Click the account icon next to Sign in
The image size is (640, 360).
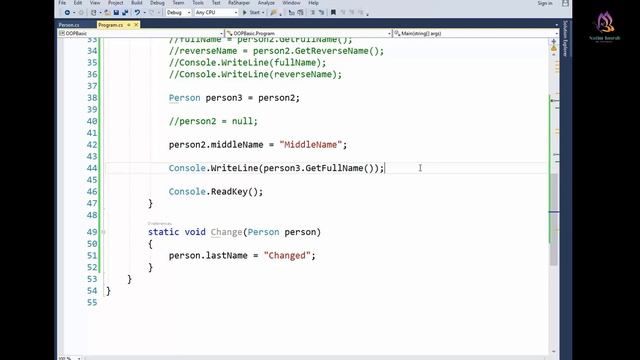565,3
